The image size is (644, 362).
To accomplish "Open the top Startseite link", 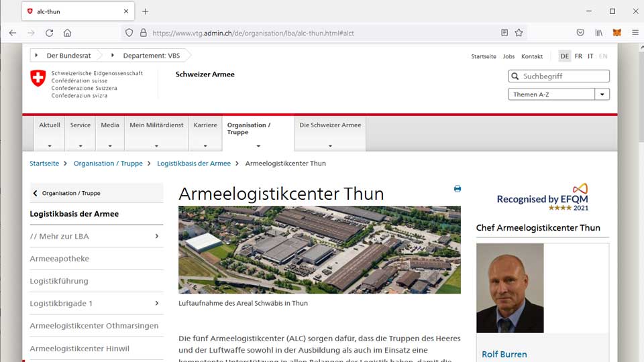I will coord(484,56).
